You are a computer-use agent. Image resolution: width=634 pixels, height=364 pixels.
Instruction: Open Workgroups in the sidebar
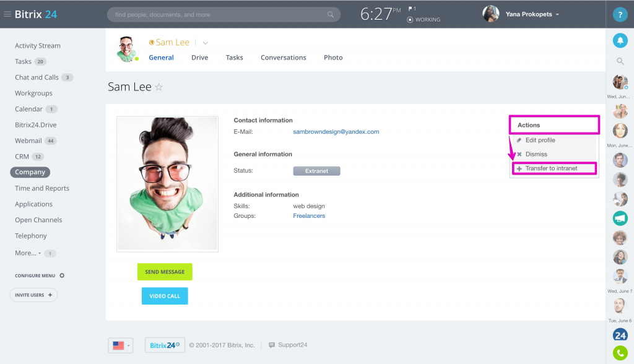33,93
